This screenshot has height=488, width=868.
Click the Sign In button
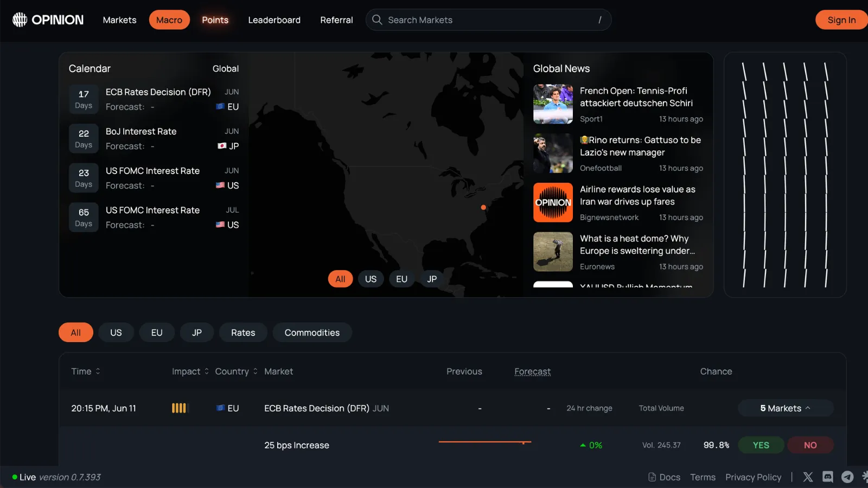(841, 20)
